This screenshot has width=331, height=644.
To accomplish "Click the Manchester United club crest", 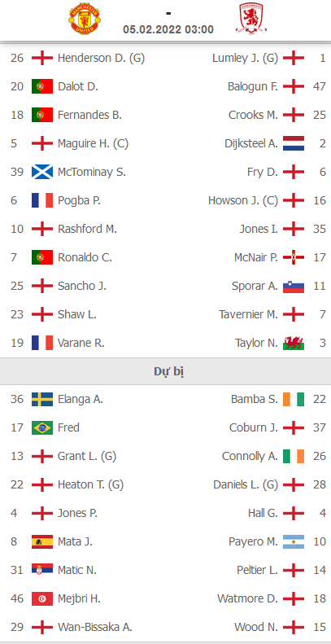I will pyautogui.click(x=85, y=20).
